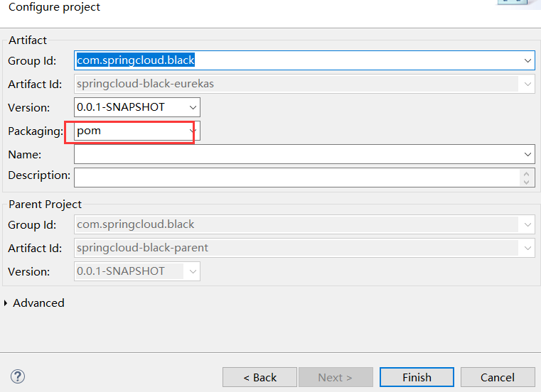
Task: Open the springcloud-black-parent Artifact Id dropdown arrow
Action: [x=527, y=248]
